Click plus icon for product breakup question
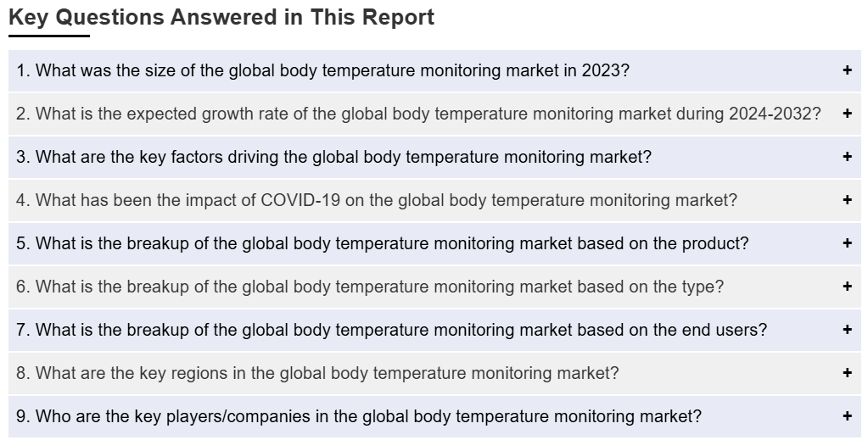868x440 pixels. (847, 243)
